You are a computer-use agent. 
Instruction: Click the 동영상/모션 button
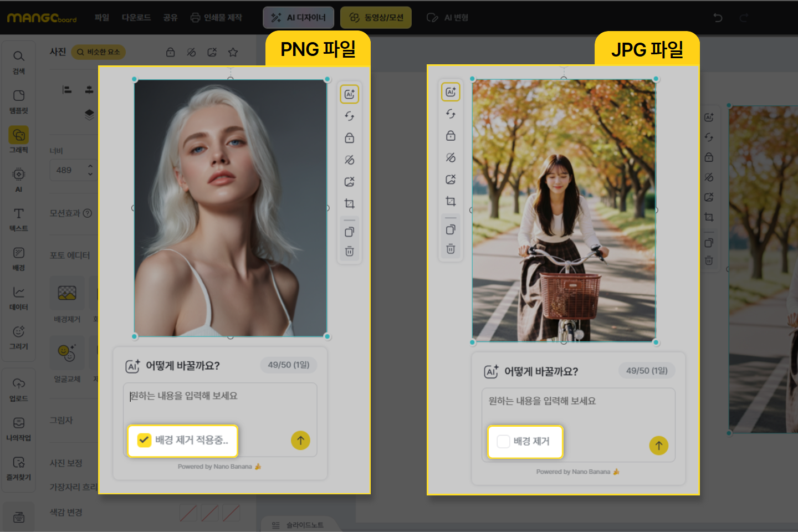[x=376, y=18]
